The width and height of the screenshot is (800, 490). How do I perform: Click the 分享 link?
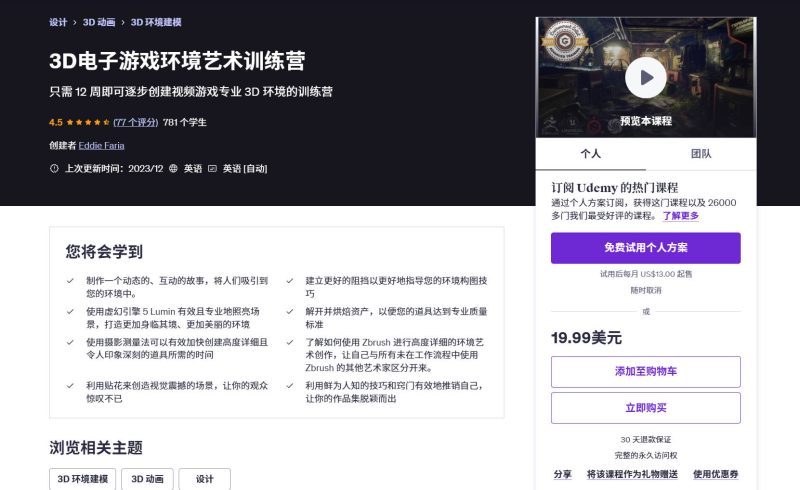pos(562,474)
